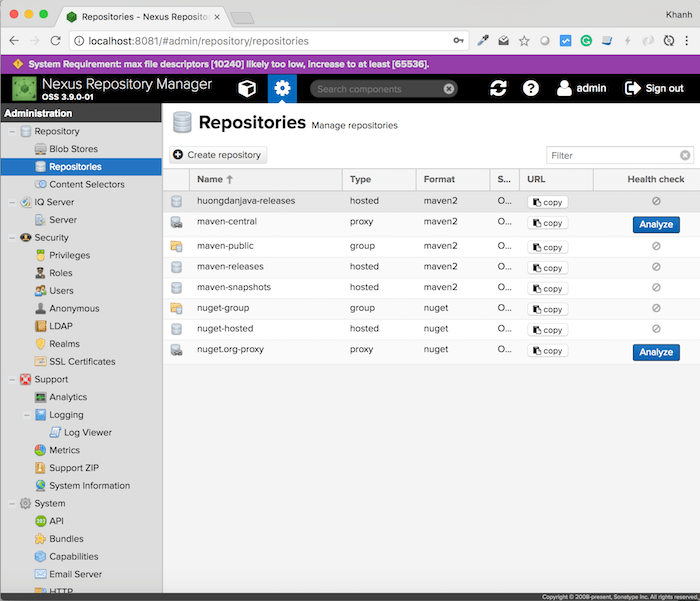Analyze the nuget.org-proxy repository
The width and height of the screenshot is (700, 601).
pyautogui.click(x=656, y=352)
